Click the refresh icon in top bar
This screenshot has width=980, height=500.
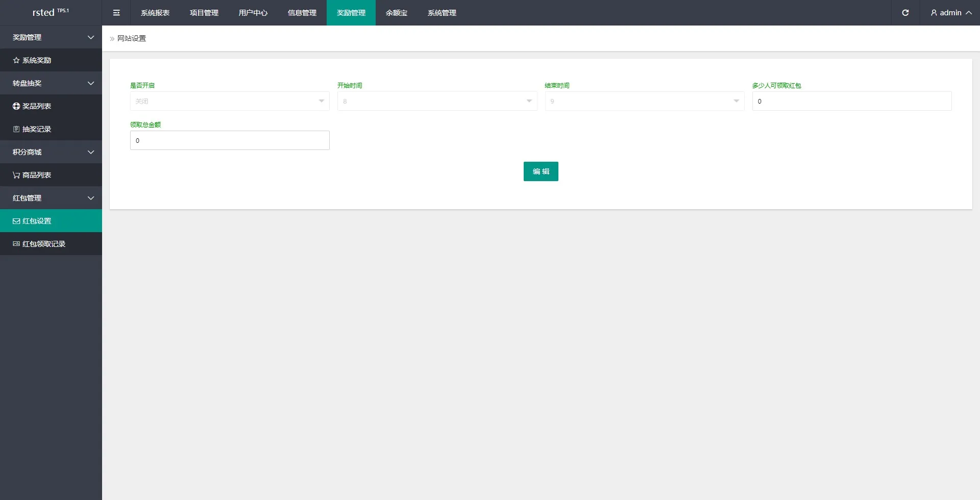coord(905,13)
